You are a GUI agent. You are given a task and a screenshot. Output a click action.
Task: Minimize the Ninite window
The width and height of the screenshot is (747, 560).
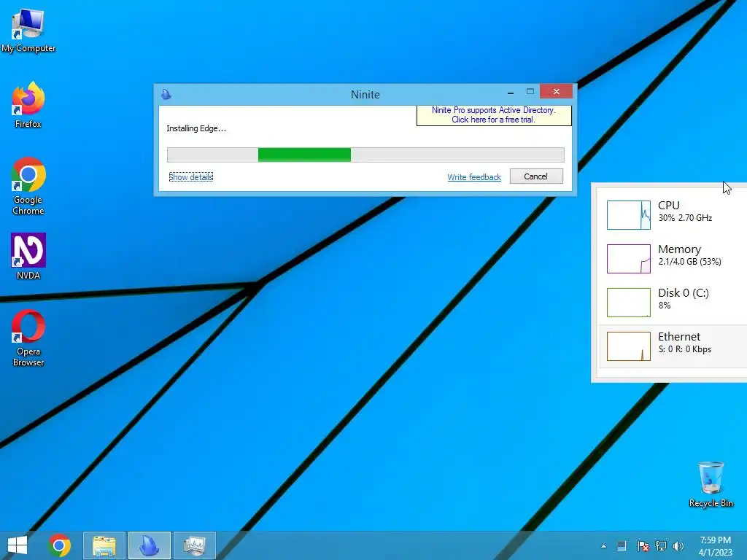point(510,92)
